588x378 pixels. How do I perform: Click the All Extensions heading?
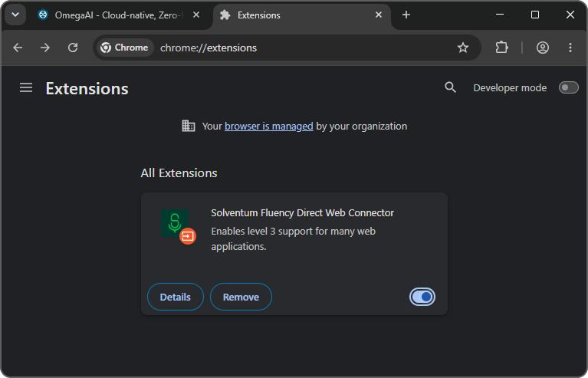pos(179,173)
